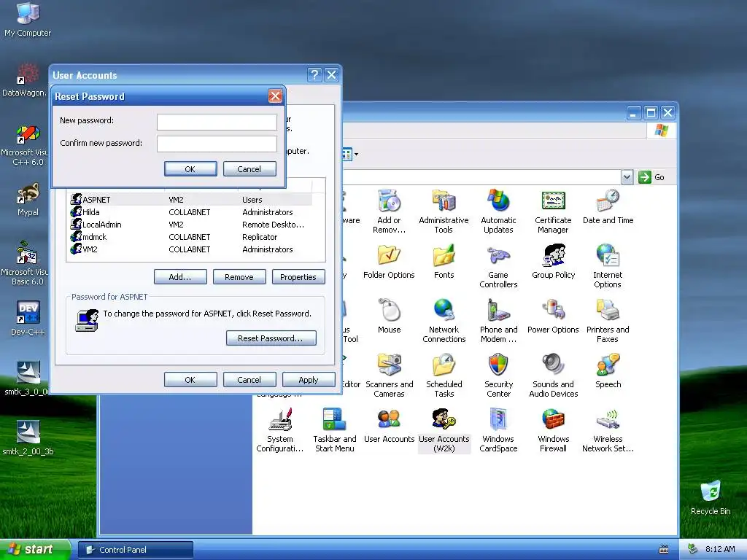Click on-screen keyboard tray icon
Screen dimensions: 747x560
tap(663, 550)
